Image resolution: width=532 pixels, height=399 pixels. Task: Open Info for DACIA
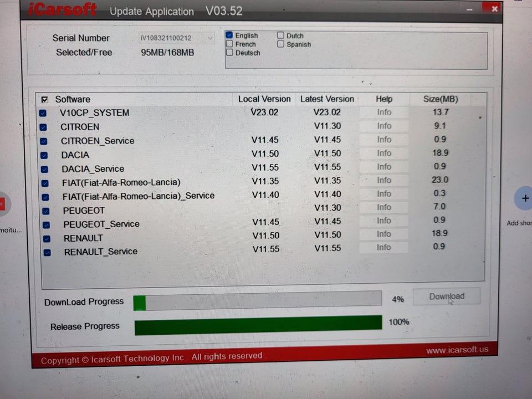(383, 153)
